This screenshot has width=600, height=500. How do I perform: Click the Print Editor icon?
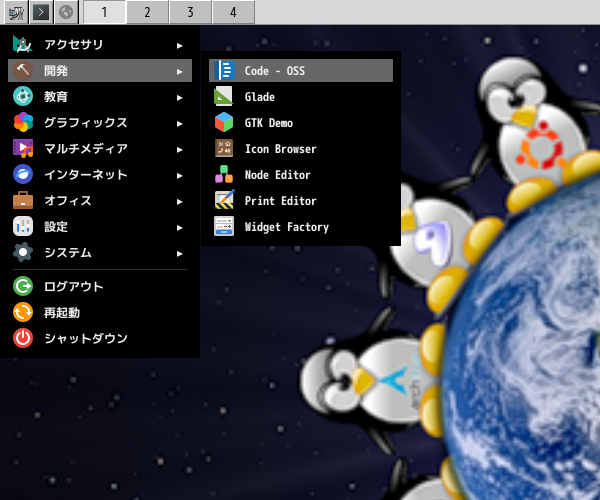pos(224,200)
